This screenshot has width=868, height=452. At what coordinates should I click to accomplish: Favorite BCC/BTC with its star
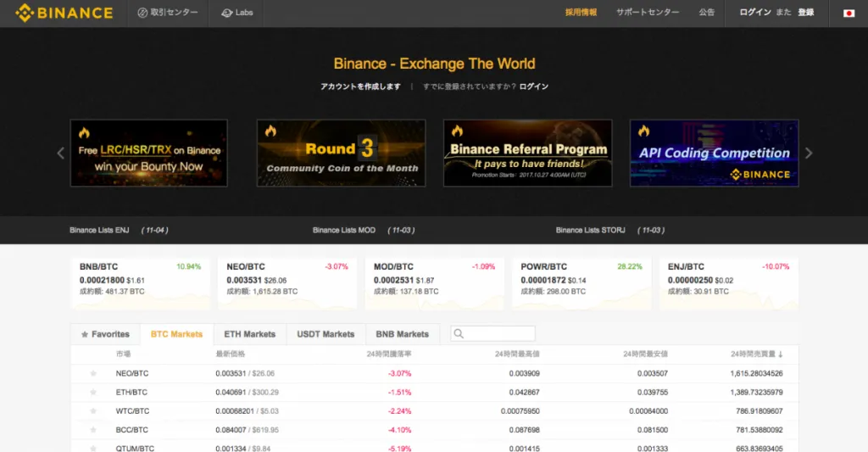click(x=93, y=430)
